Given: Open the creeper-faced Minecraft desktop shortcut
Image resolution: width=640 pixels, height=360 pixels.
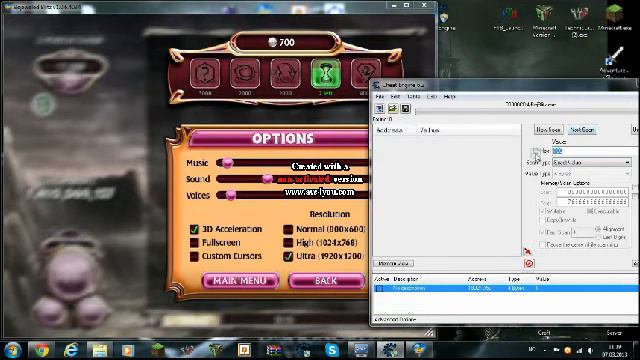Looking at the screenshot, I should coord(544,21).
